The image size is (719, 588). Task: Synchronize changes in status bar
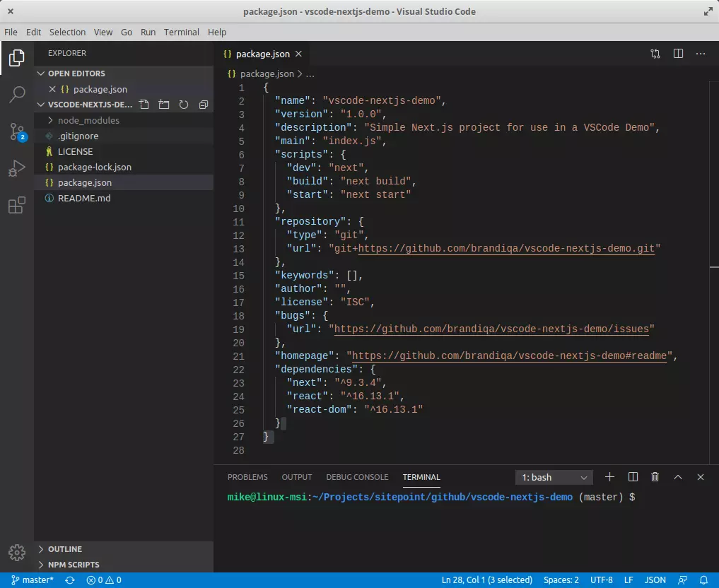tap(70, 580)
